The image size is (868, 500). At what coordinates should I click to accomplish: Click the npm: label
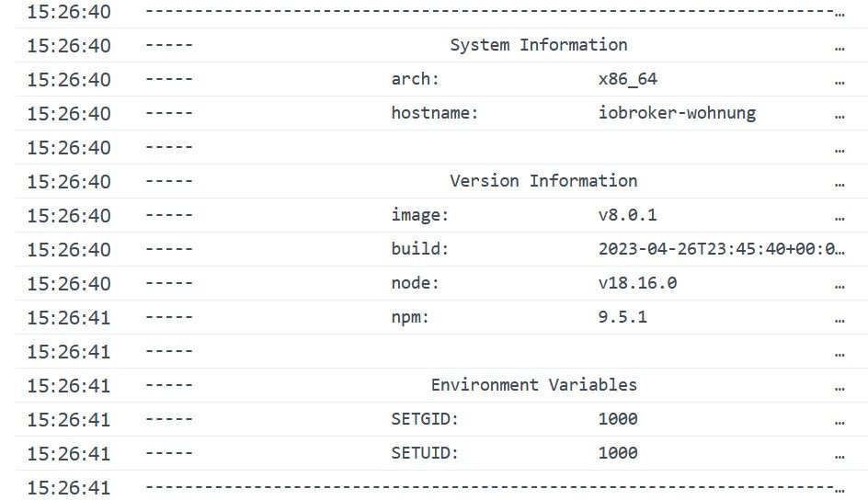point(410,317)
